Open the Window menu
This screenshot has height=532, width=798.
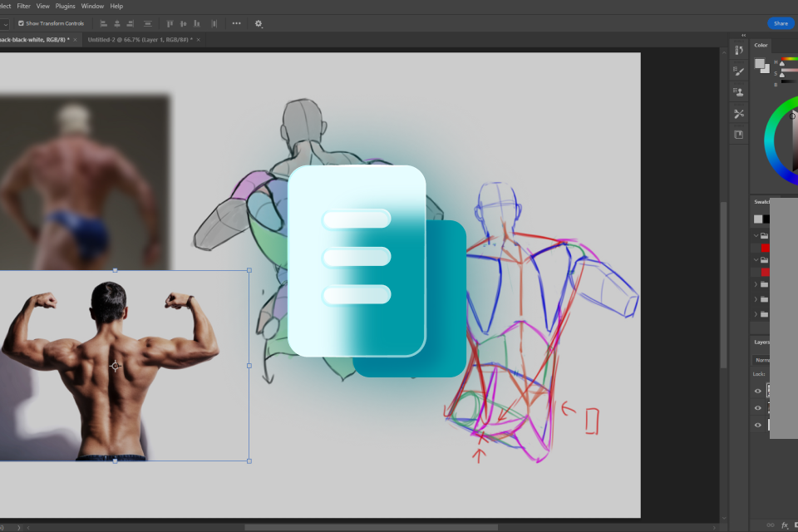click(x=92, y=6)
